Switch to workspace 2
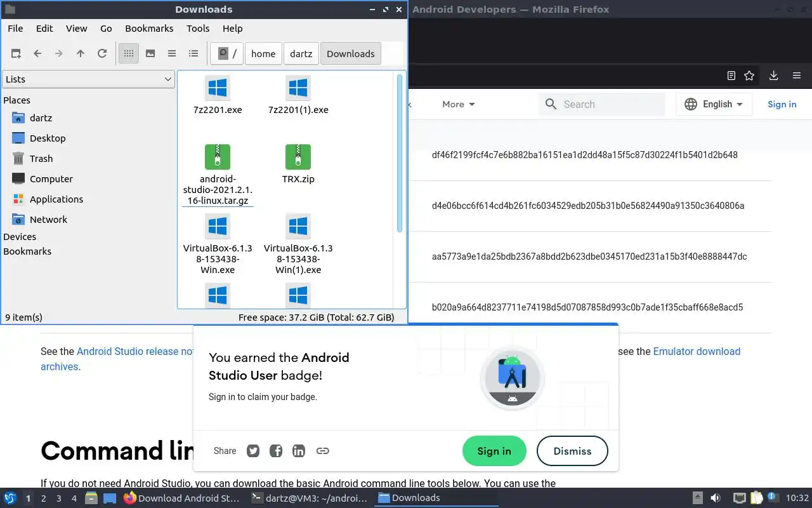812x508 pixels. (43, 498)
